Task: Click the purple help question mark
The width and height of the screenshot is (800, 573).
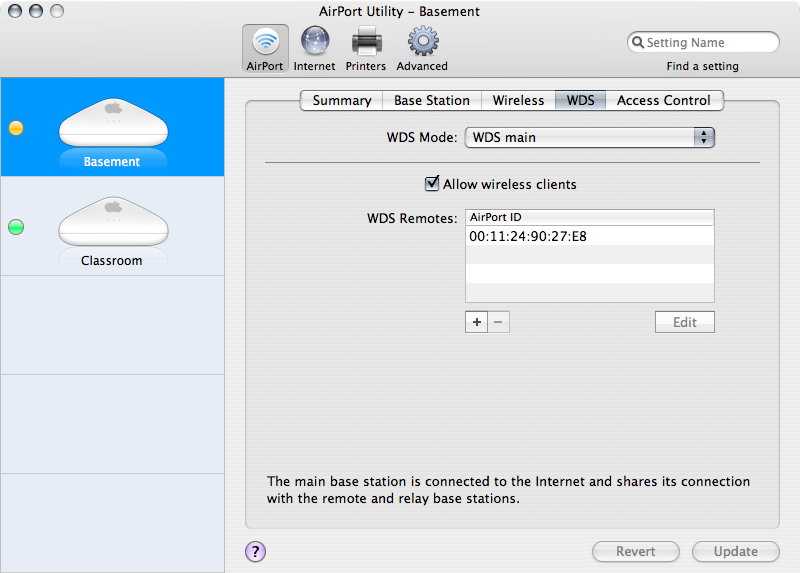Action: 255,551
